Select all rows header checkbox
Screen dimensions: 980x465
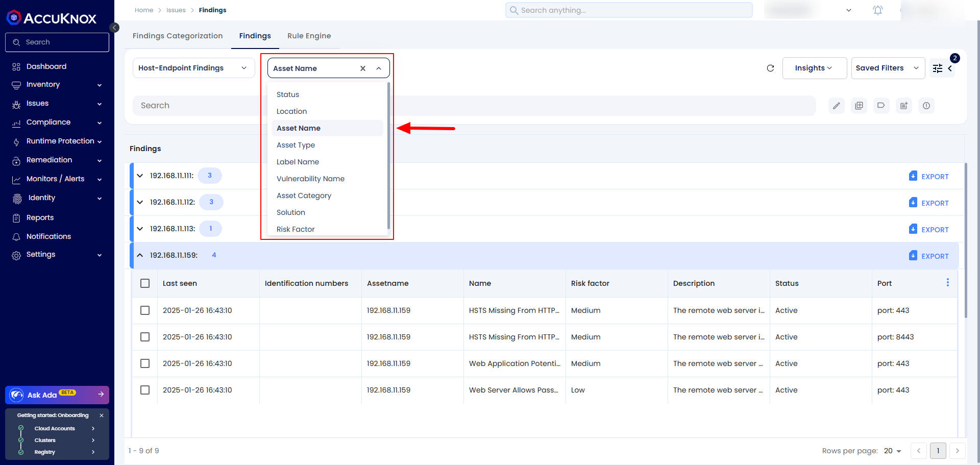coord(145,283)
